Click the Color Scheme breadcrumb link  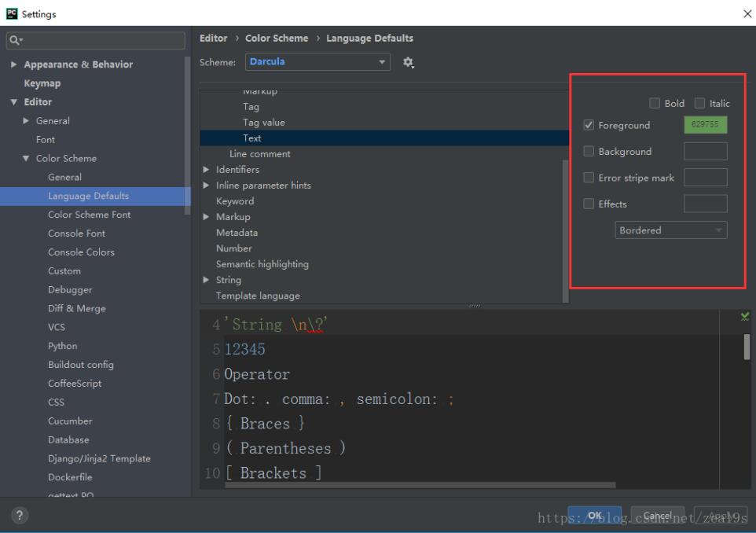277,38
